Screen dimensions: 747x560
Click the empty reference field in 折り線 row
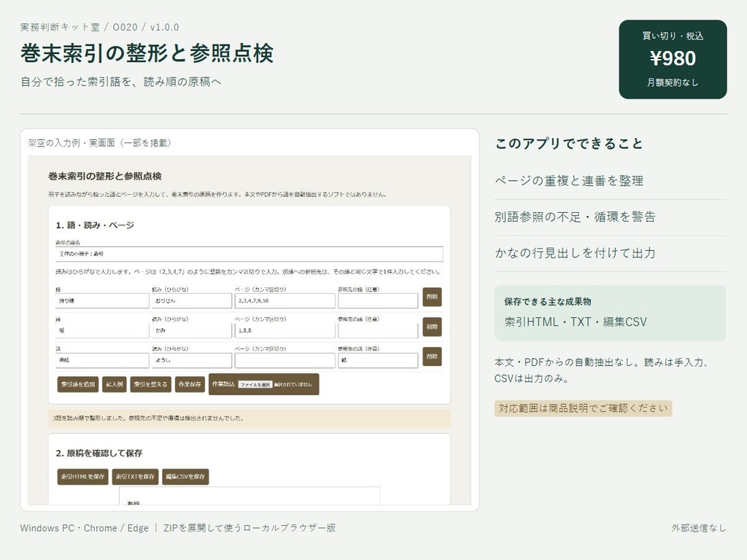378,301
